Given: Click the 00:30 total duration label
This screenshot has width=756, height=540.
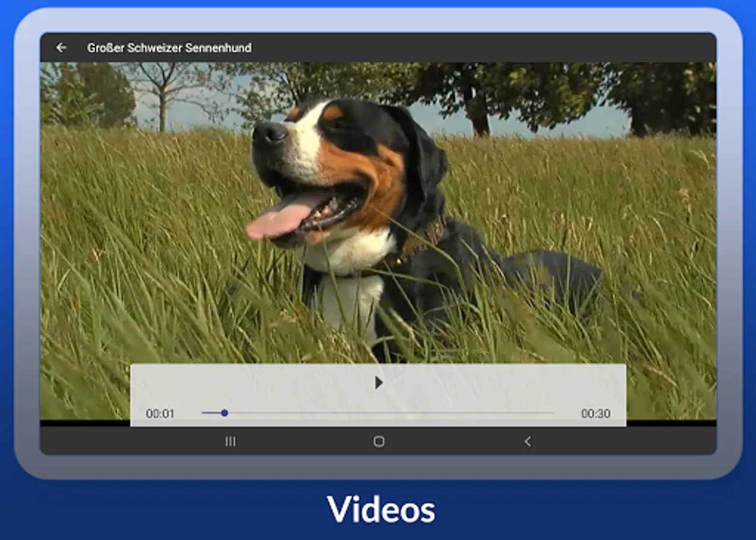Looking at the screenshot, I should coord(595,413).
